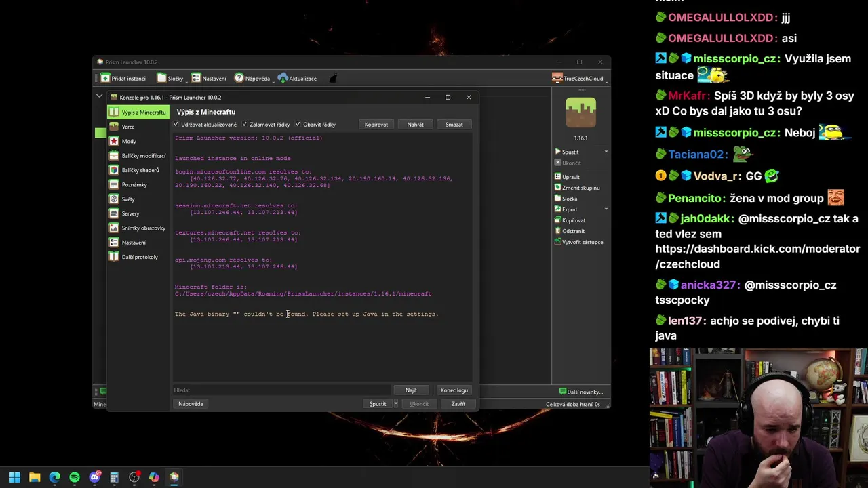Click Vytvořit zástupce in sidebar
868x488 pixels.
(x=578, y=242)
